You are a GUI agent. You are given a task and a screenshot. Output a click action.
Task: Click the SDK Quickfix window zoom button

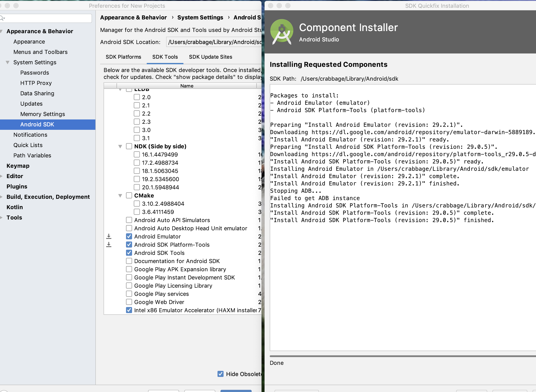click(288, 6)
